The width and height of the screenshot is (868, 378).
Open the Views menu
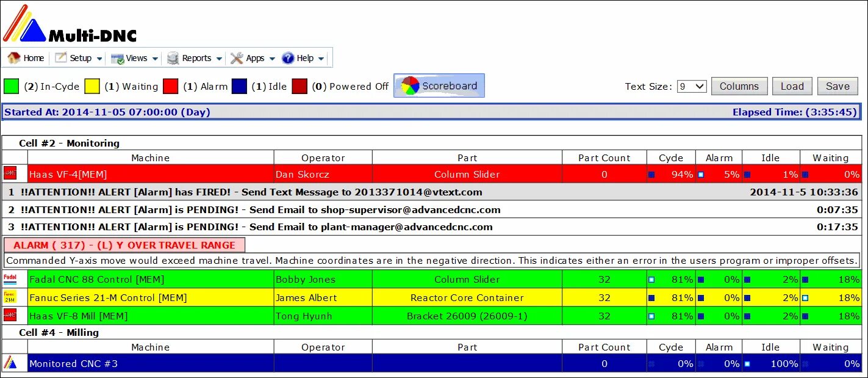[x=135, y=58]
